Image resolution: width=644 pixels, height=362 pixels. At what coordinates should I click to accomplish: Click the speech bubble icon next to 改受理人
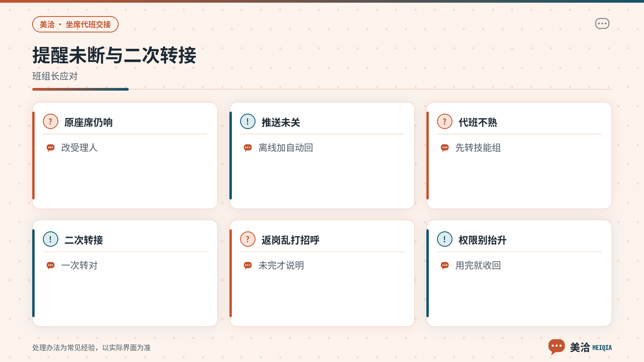point(50,148)
